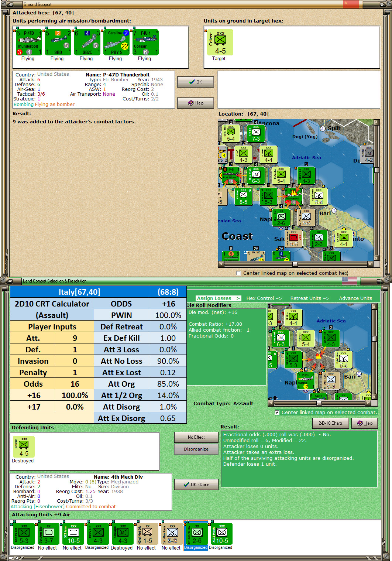392x561 pixels.
Task: Switch to the Retreat Units tab
Action: coord(309,298)
